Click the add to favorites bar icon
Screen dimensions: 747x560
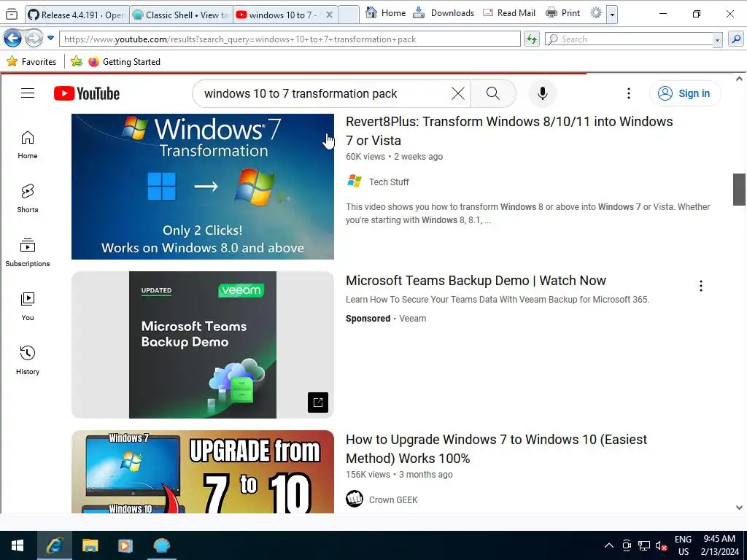pyautogui.click(x=76, y=61)
